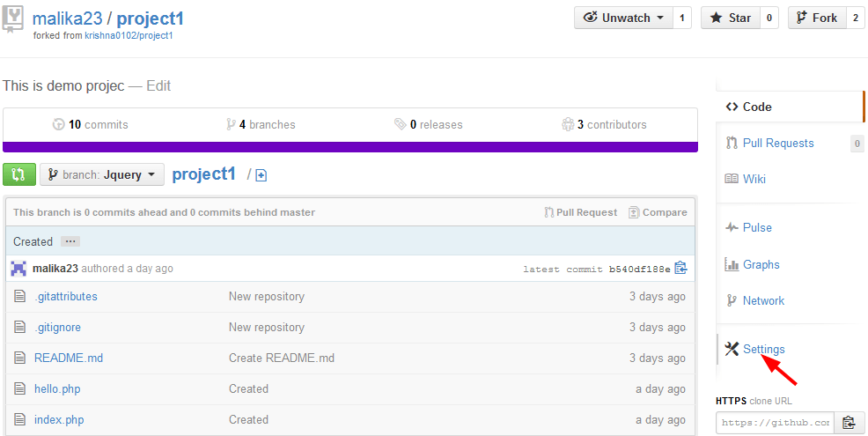Open the .gitattributes file
The image size is (868, 436).
pos(66,296)
